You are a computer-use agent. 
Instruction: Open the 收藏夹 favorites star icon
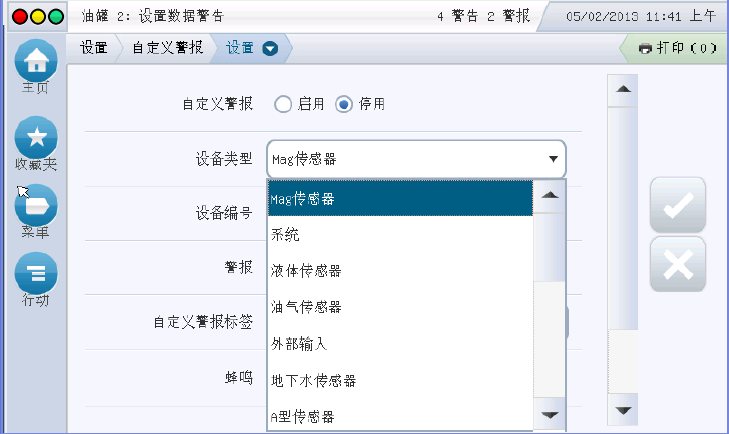(36, 136)
